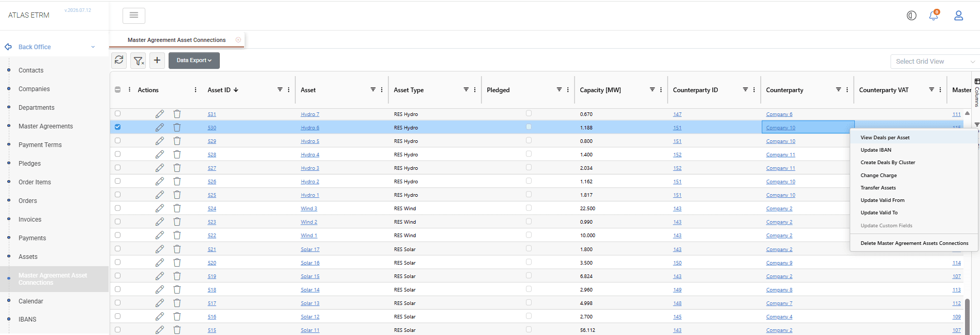
Task: Toggle the header select-all checkbox
Action: [117, 90]
